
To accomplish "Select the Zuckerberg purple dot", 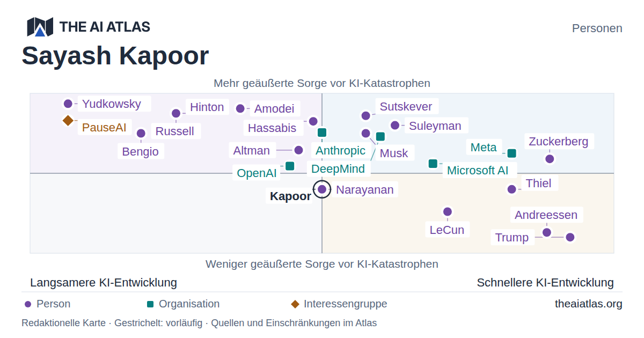I will (x=550, y=159).
